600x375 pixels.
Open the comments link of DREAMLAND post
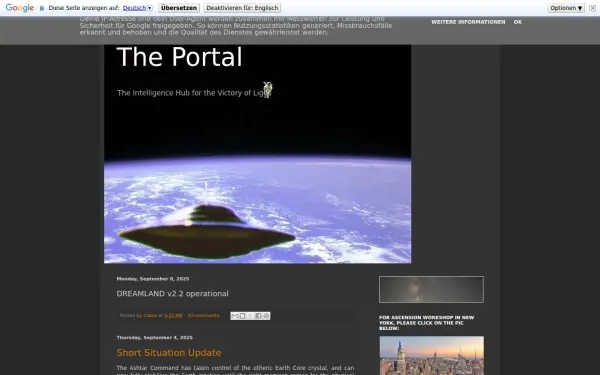point(204,316)
